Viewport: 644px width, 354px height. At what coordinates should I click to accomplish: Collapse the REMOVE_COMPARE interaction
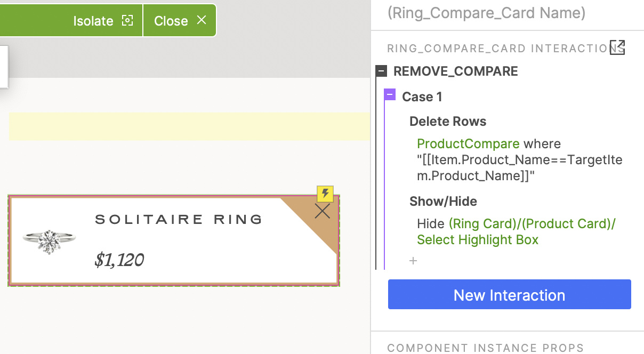click(381, 71)
